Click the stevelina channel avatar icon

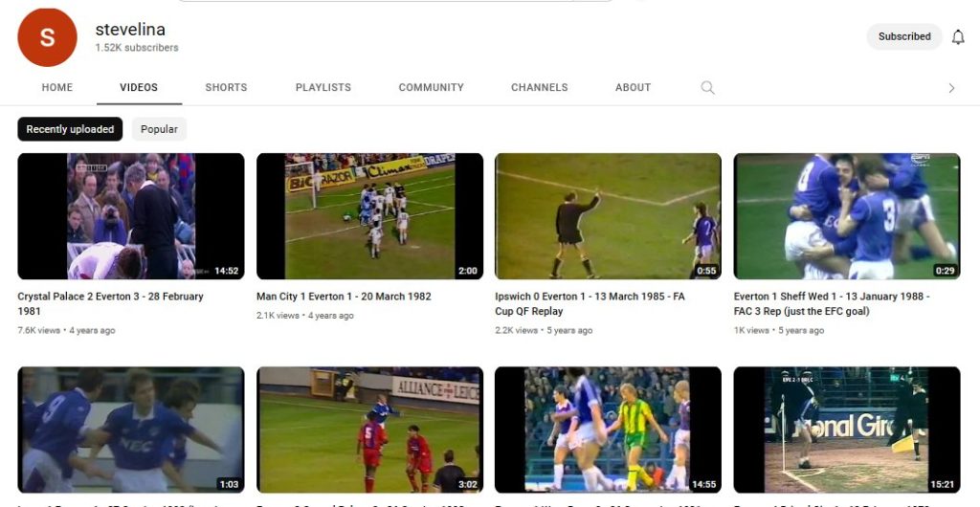[47, 37]
